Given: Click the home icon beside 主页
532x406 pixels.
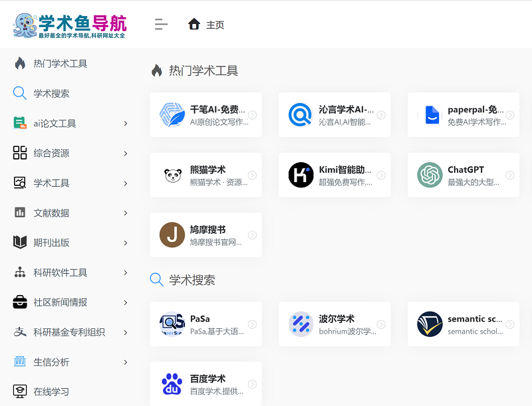Looking at the screenshot, I should (194, 25).
